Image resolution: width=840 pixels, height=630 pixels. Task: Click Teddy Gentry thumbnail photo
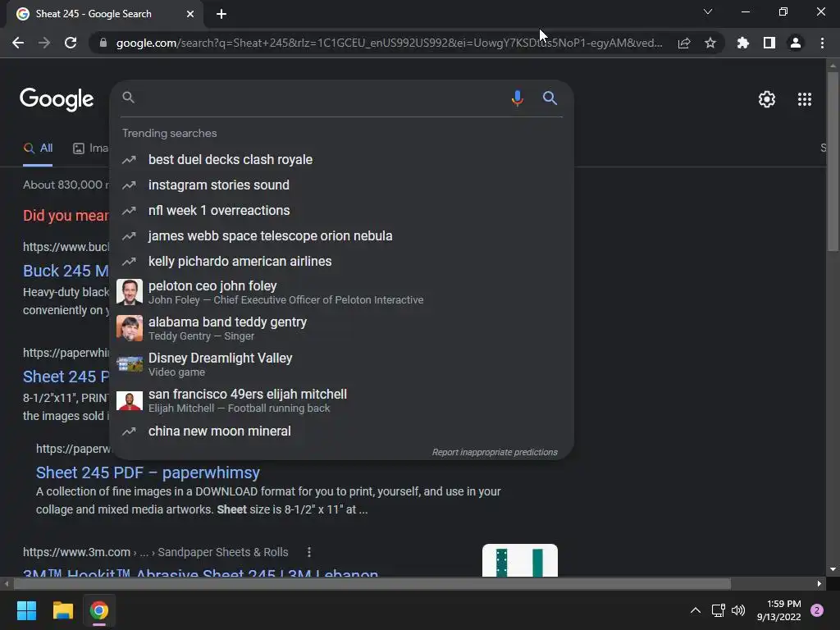pos(130,328)
